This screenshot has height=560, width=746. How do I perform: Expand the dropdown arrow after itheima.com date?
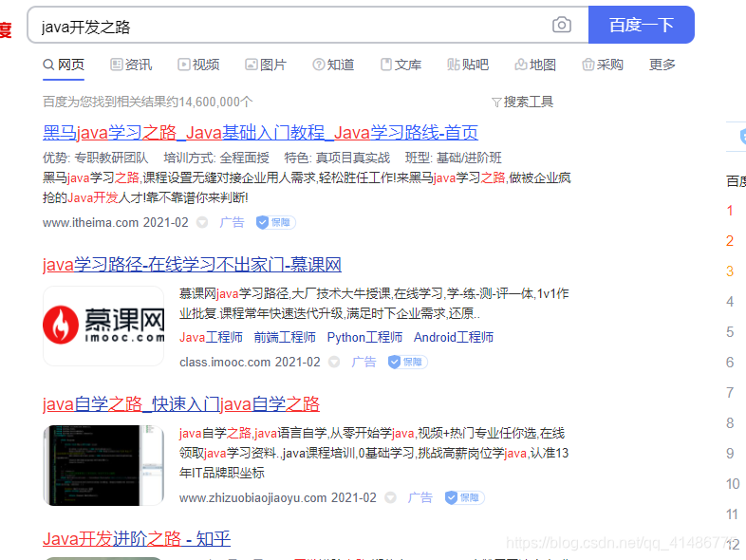point(202,222)
